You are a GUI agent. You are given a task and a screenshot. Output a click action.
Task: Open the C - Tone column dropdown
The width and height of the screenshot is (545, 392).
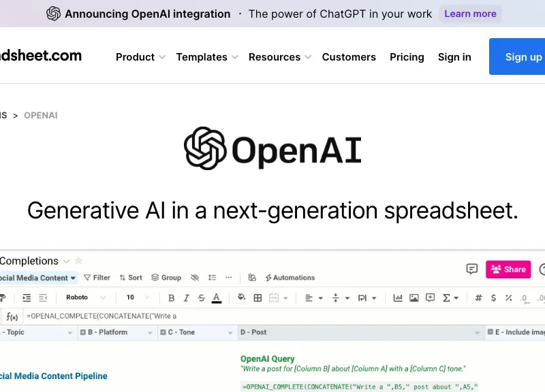tap(230, 333)
